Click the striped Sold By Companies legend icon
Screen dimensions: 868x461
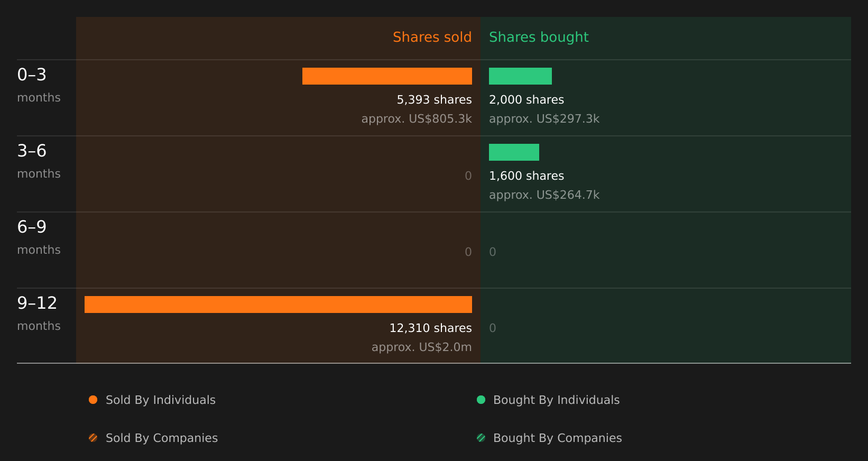coord(93,438)
